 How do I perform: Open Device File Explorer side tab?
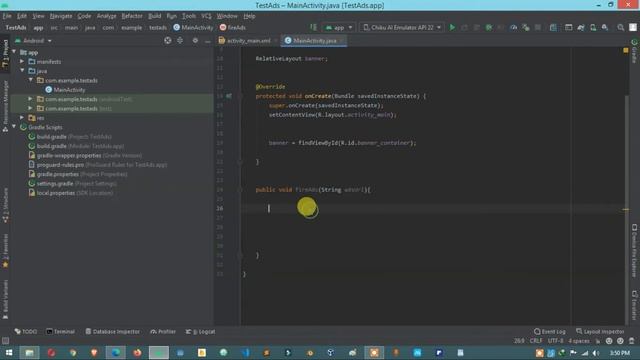tap(634, 250)
